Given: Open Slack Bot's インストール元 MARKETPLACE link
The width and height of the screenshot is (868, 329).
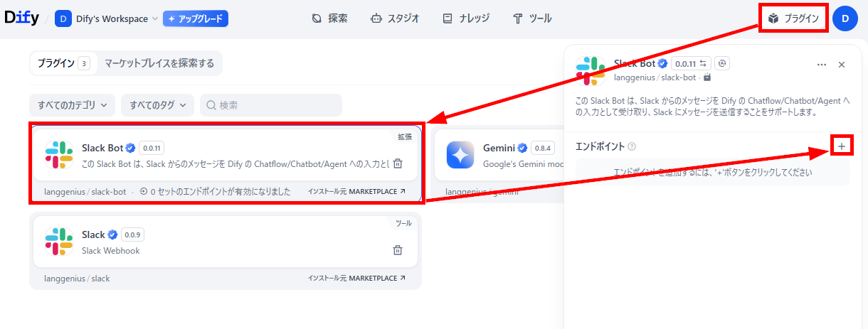Looking at the screenshot, I should 357,191.
